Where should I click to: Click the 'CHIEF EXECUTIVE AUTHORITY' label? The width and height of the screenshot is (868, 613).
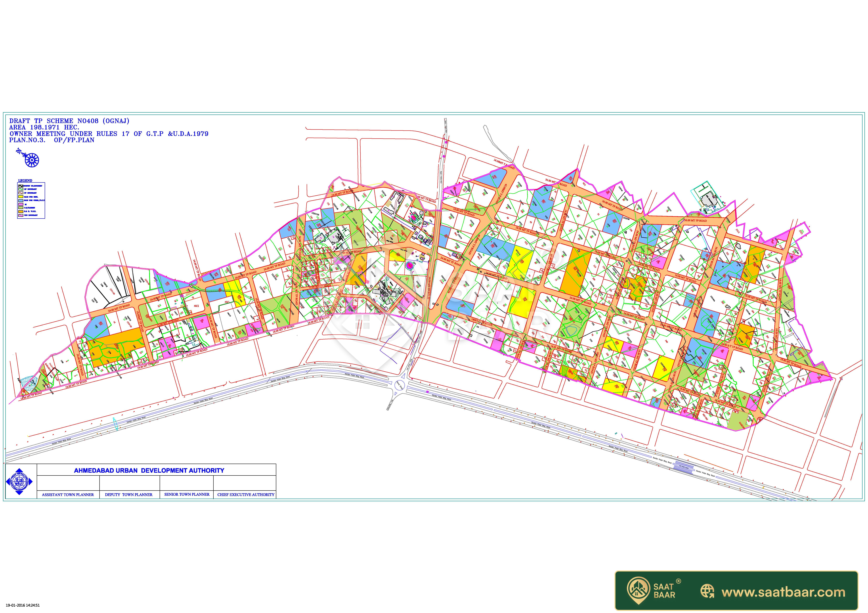tap(246, 495)
